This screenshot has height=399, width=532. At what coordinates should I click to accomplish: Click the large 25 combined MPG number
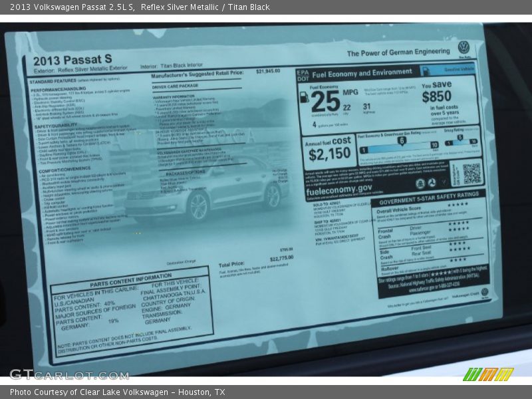[x=325, y=102]
